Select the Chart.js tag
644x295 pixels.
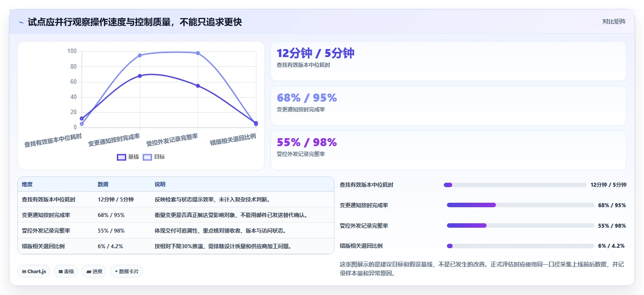34,271
